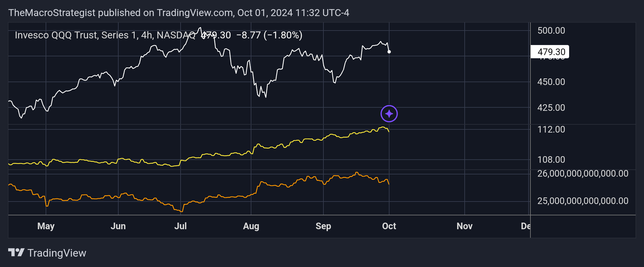The image size is (644, 267).
Task: Click the 25,000,000,000,000.00 axis label
Action: 583,201
